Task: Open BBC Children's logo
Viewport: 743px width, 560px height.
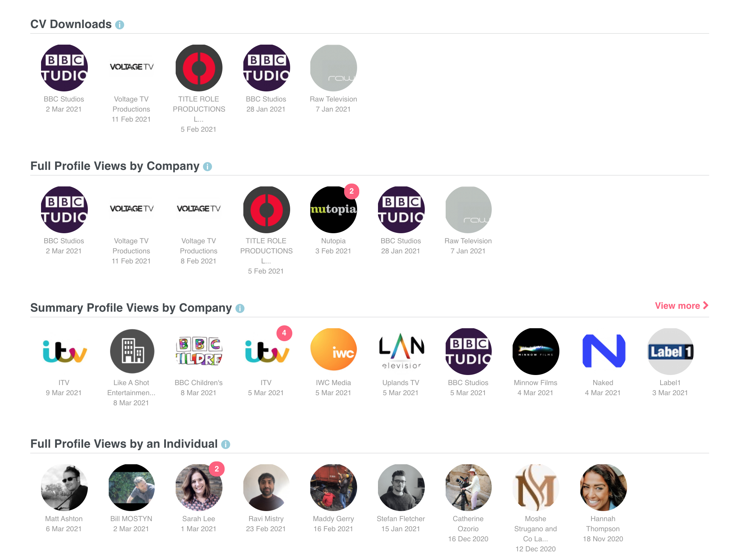Action: pyautogui.click(x=199, y=352)
